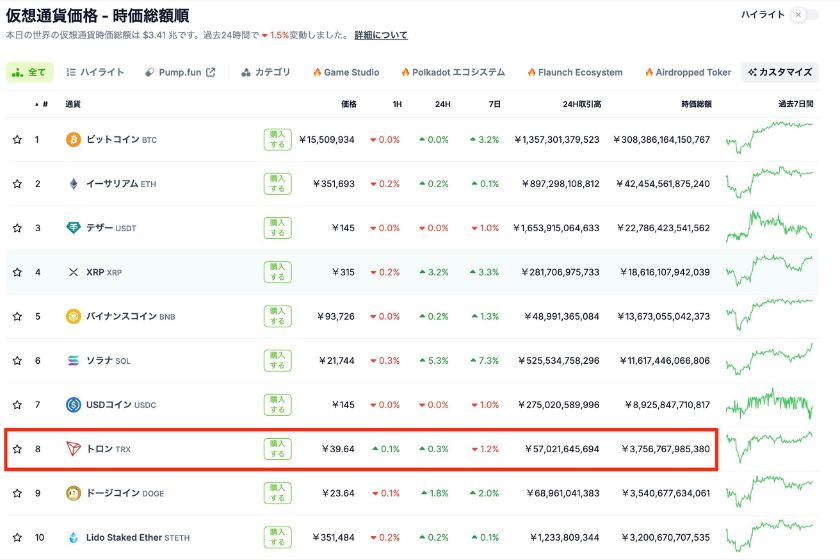Click the flame icon beside Game Studio
Image resolution: width=840 pixels, height=560 pixels.
(x=317, y=72)
